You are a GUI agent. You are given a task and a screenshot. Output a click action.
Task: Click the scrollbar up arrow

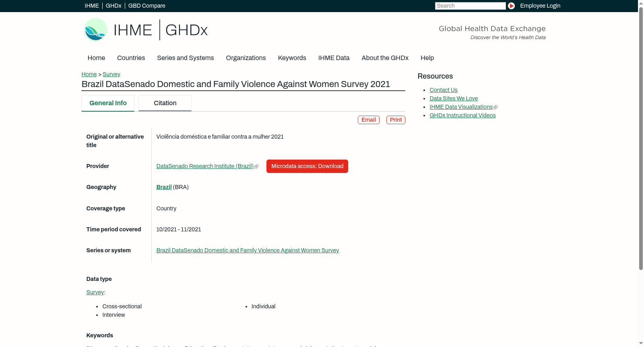click(641, 3)
